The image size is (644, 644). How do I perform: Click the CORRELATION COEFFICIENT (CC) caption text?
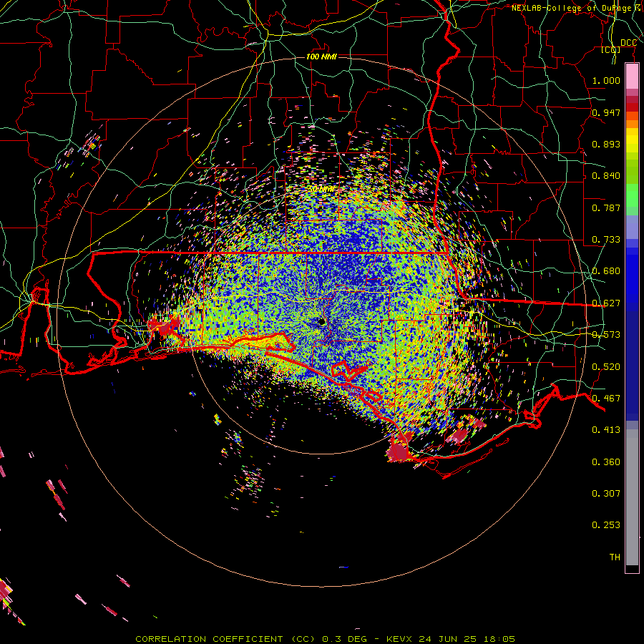[225, 639]
